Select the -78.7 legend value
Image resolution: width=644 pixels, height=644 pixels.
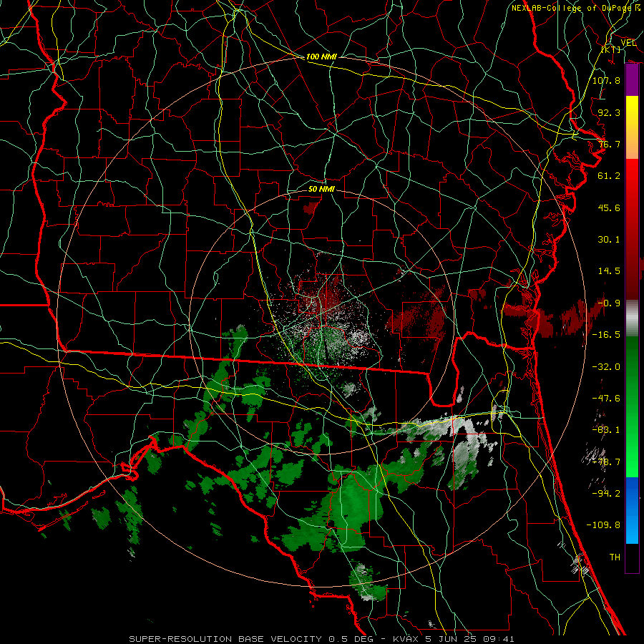[x=606, y=462]
